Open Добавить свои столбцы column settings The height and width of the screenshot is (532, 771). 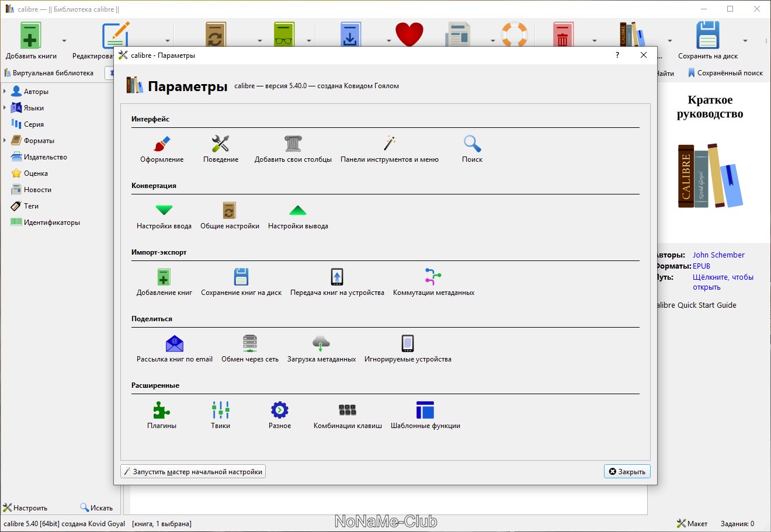click(293, 149)
